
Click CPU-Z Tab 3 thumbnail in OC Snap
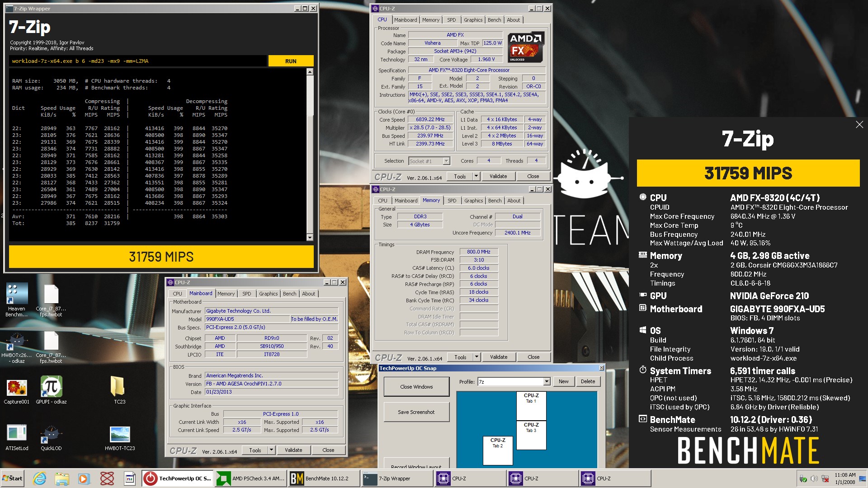531,435
